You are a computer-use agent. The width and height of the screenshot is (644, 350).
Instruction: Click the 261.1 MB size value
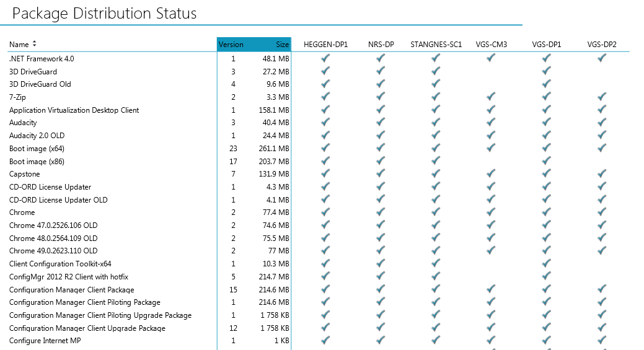pos(274,149)
